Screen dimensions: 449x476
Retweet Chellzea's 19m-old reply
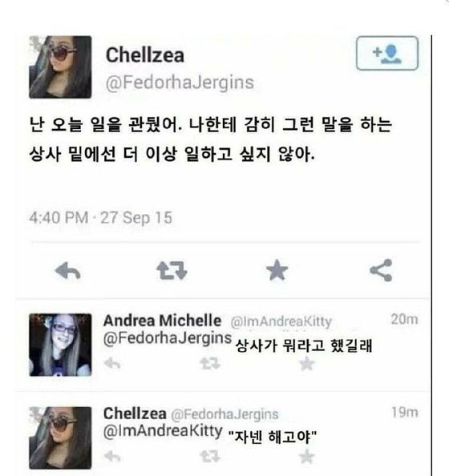(209, 456)
